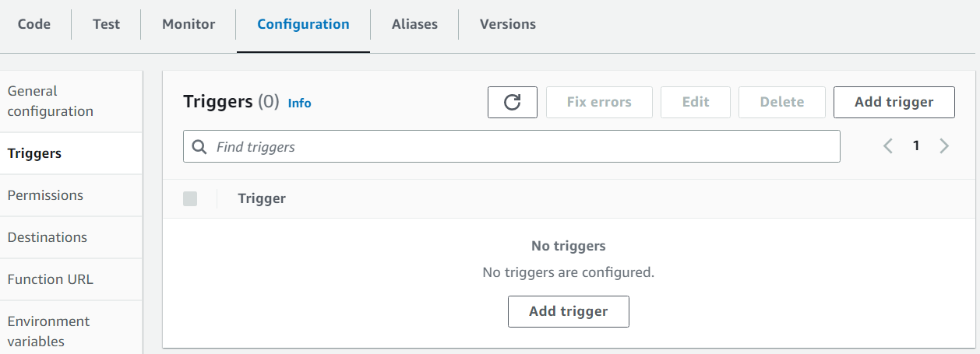
Task: Go to previous page chevron
Action: coord(887,145)
